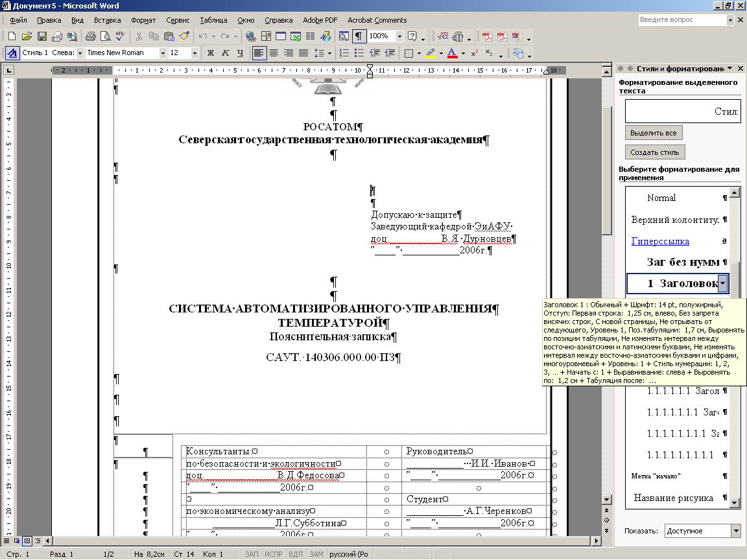Viewport: 747px width, 560px height.
Task: Open the task pane title dropdown arrow
Action: coord(730,69)
